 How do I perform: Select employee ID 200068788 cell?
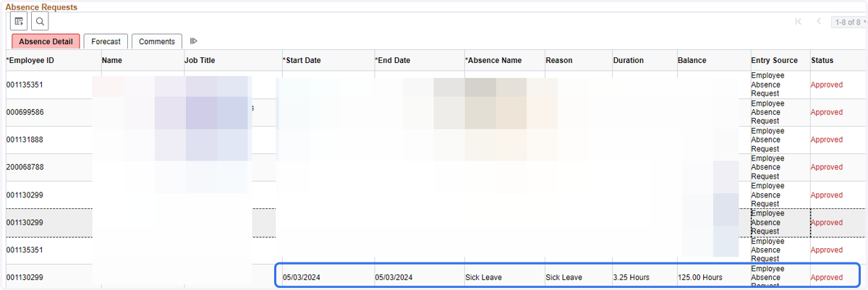pyautogui.click(x=25, y=167)
